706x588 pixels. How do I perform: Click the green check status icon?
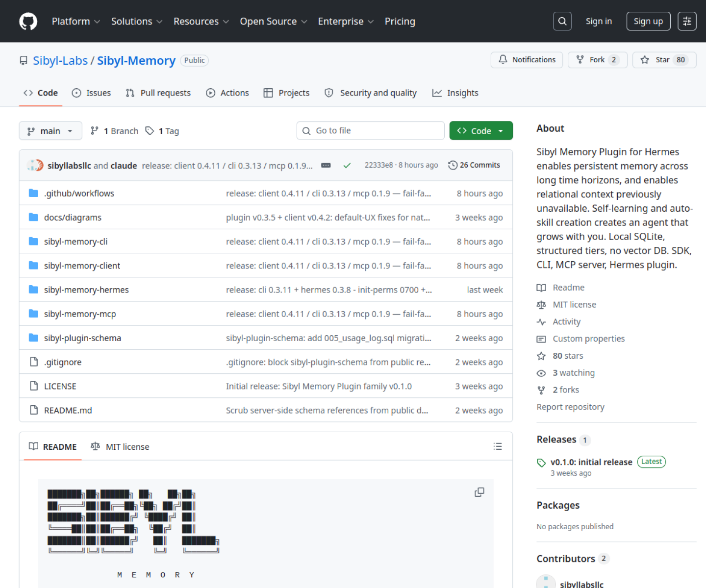(x=347, y=166)
